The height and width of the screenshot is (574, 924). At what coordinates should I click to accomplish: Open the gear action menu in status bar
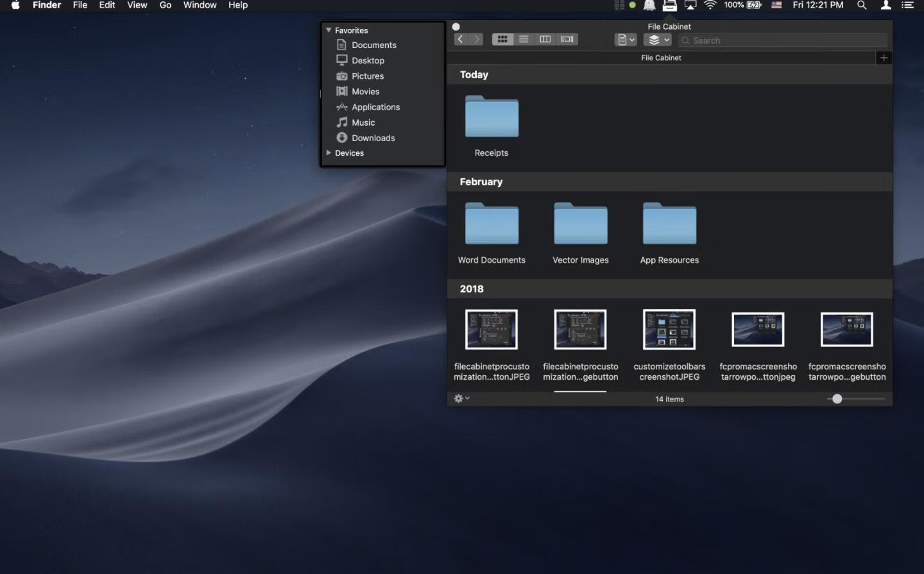(462, 398)
